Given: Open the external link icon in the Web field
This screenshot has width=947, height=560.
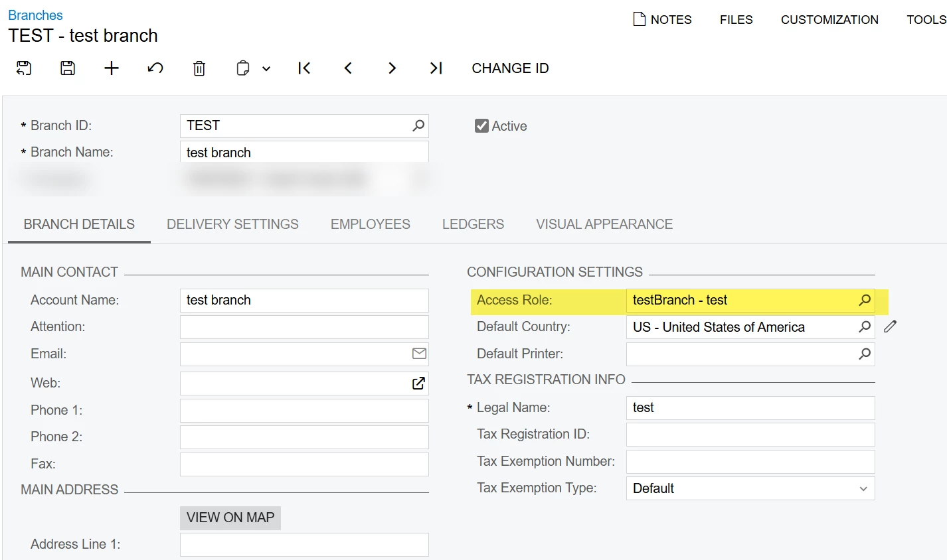Looking at the screenshot, I should pos(418,383).
